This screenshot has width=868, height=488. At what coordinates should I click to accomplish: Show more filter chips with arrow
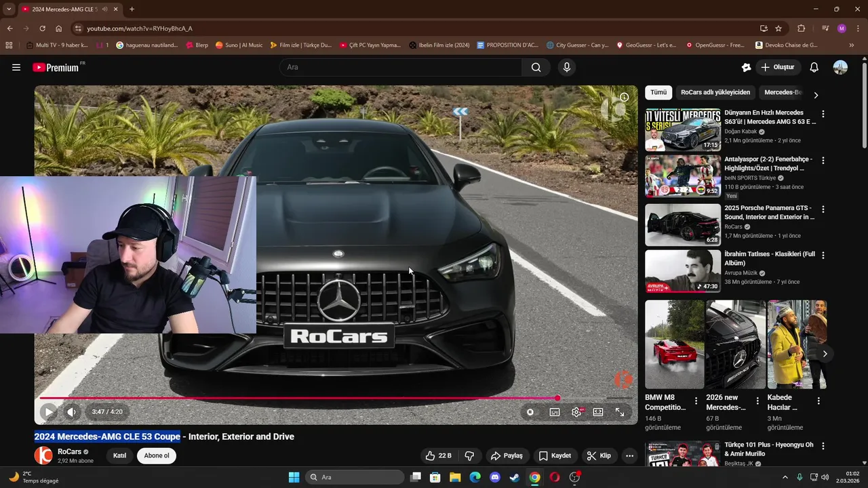click(x=816, y=95)
